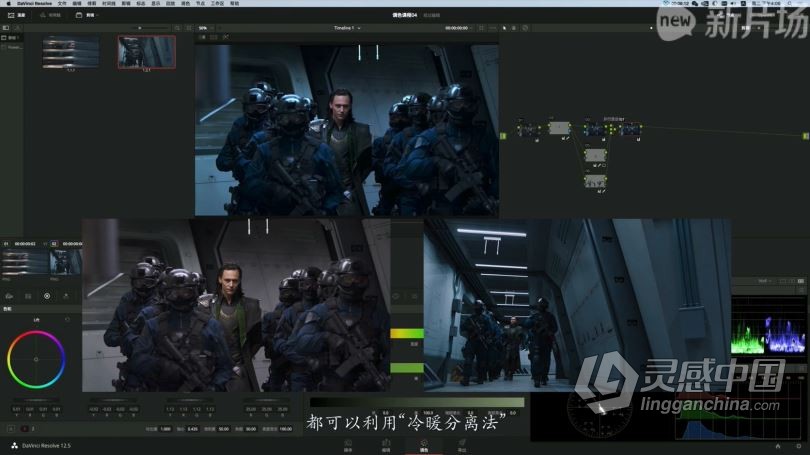
Task: Select the first gallery still thumbnail
Action: 71,52
